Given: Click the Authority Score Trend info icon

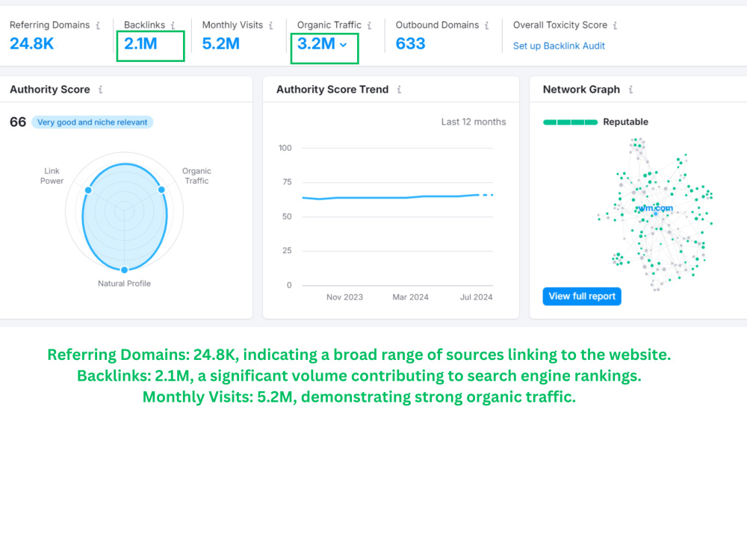Looking at the screenshot, I should pos(399,90).
